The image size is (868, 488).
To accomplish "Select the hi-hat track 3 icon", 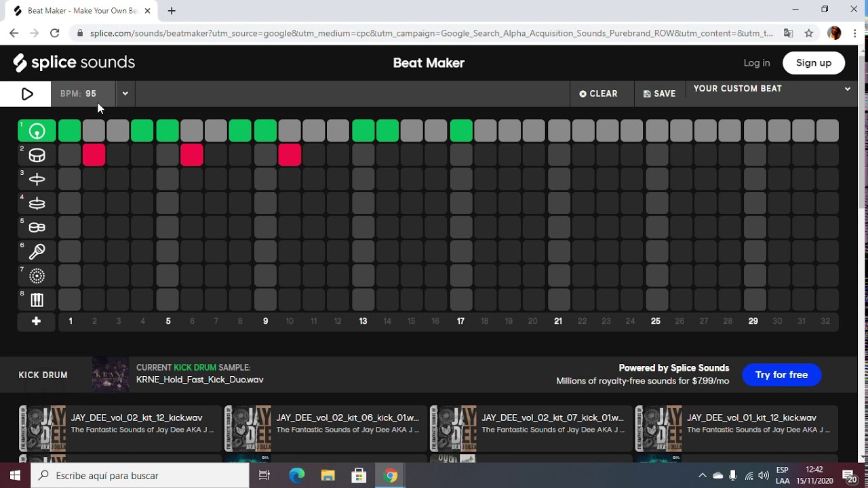I will click(37, 179).
